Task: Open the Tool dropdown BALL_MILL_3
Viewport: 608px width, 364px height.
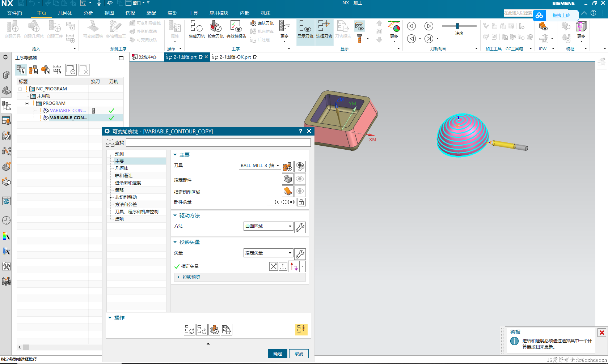Action: point(260,166)
